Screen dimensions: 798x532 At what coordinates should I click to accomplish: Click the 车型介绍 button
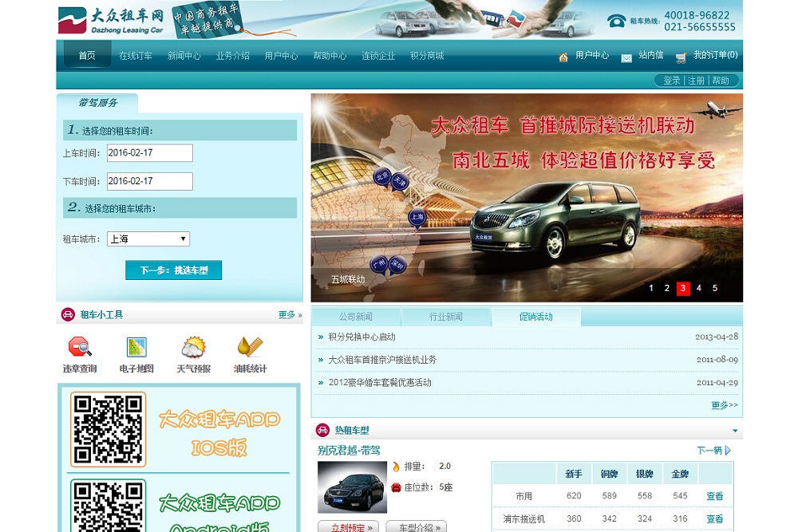tap(417, 527)
